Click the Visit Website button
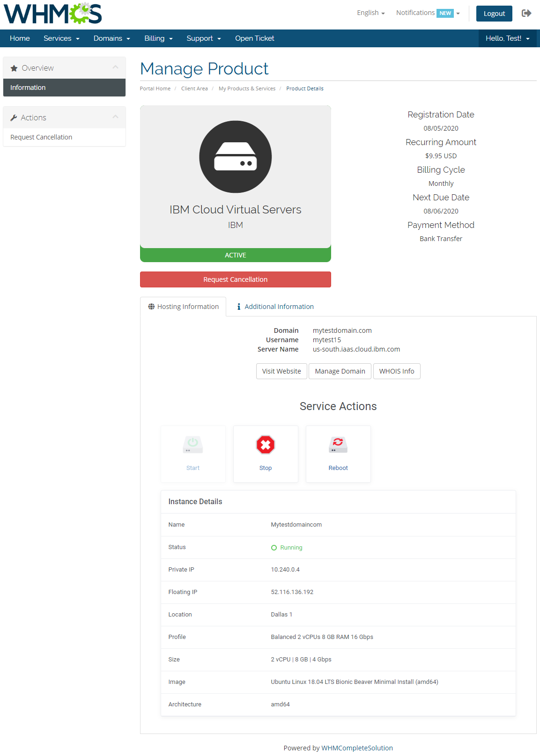This screenshot has width=540, height=756. (x=281, y=371)
